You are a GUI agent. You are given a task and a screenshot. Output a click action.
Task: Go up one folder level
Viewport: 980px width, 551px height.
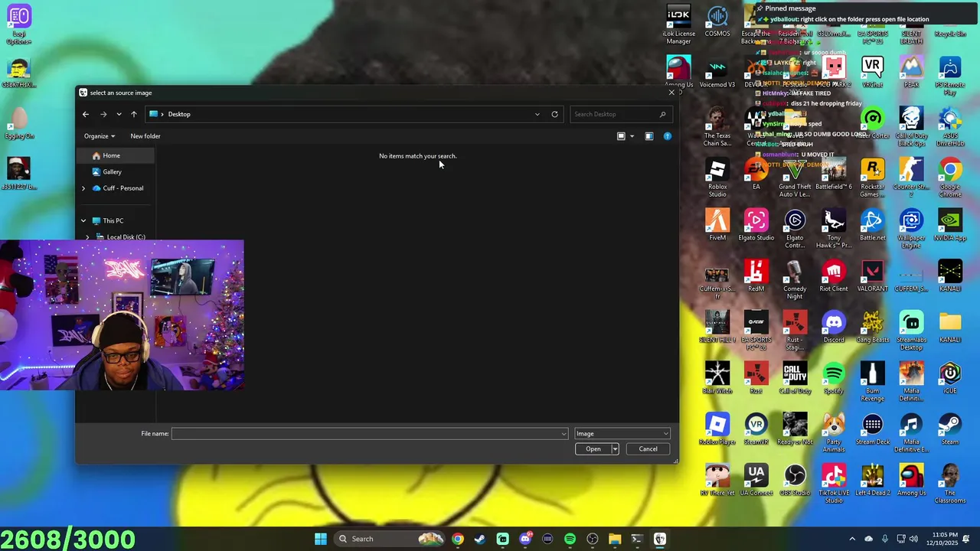[x=134, y=114]
